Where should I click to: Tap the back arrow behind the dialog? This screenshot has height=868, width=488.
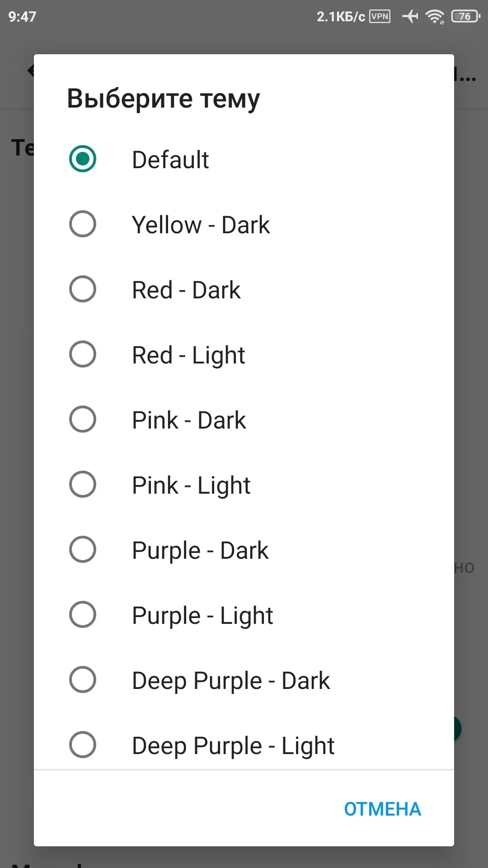coord(30,71)
